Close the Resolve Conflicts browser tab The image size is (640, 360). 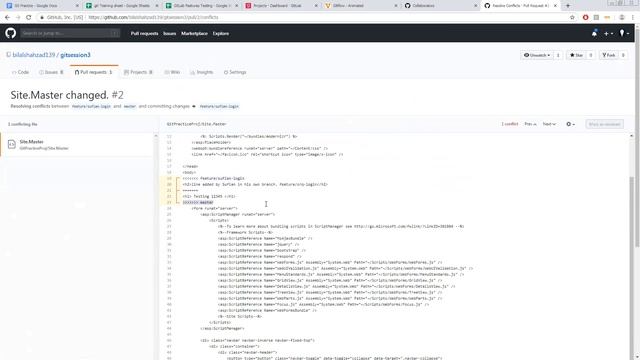(555, 6)
